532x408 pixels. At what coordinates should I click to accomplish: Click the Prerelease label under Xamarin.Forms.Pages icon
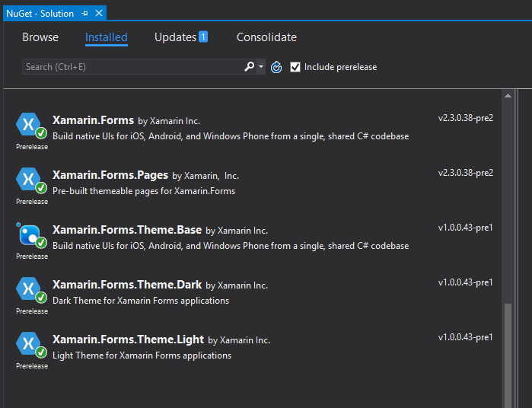(x=32, y=202)
